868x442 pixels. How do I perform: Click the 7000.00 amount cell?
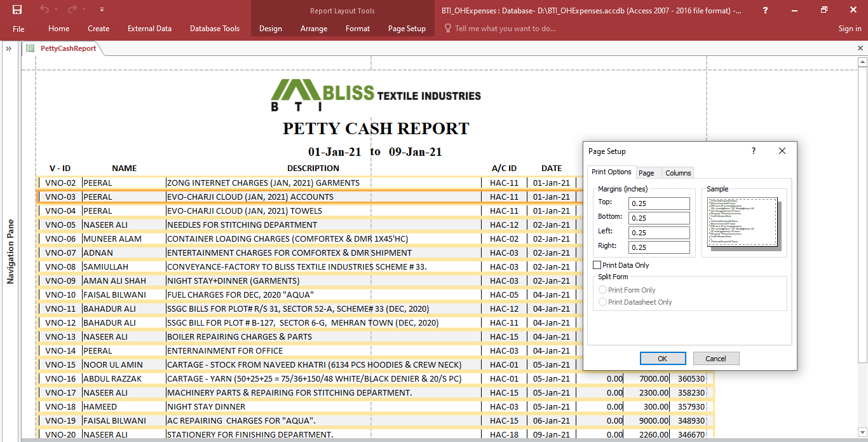click(x=647, y=379)
